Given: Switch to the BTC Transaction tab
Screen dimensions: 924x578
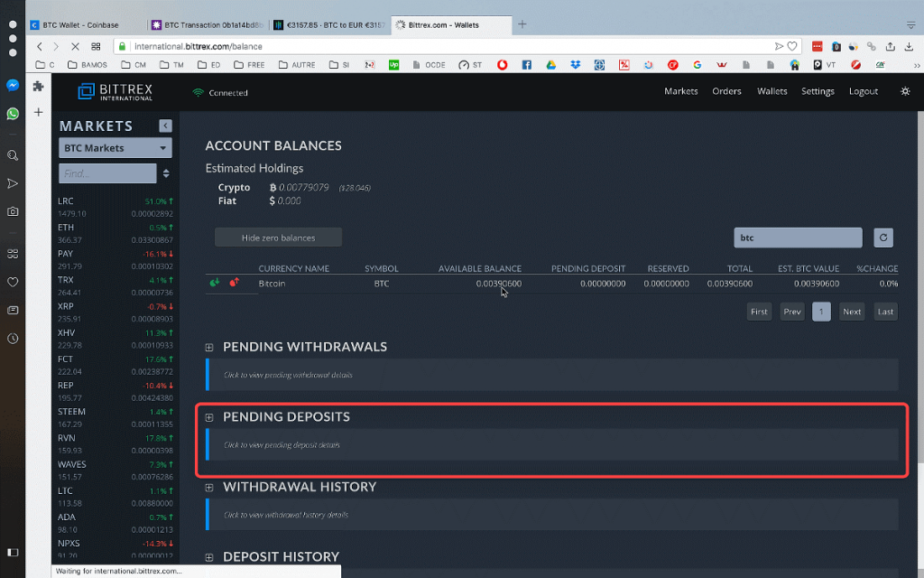Looking at the screenshot, I should tap(208, 24).
